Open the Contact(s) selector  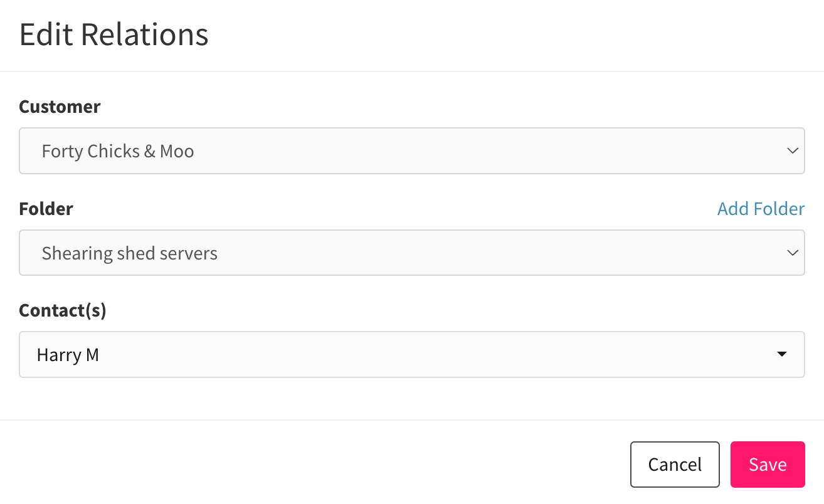(x=411, y=354)
